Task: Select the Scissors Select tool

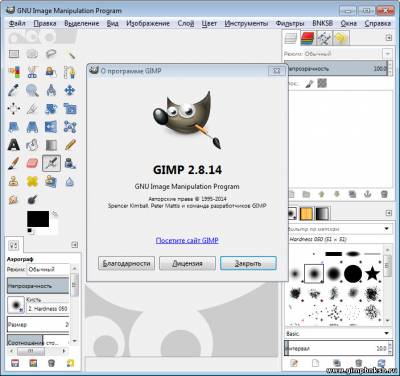Action: (x=32, y=72)
